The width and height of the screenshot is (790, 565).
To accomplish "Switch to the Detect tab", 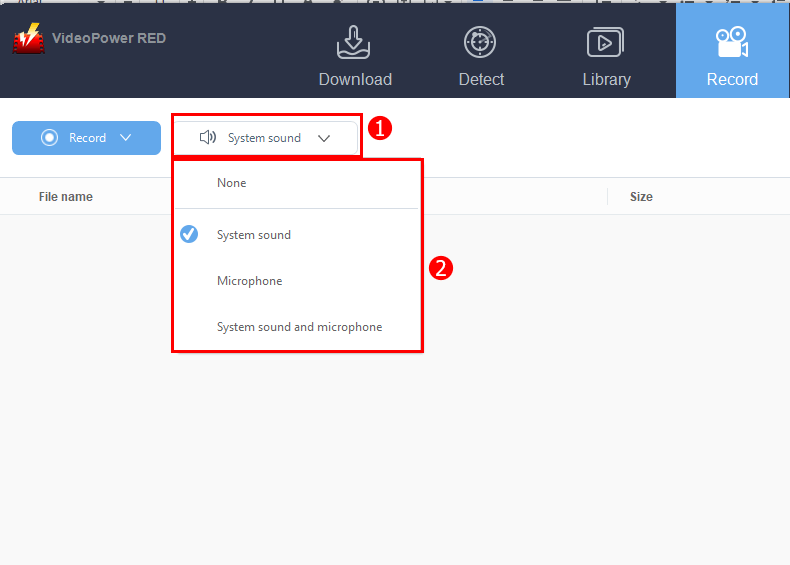I will click(481, 56).
